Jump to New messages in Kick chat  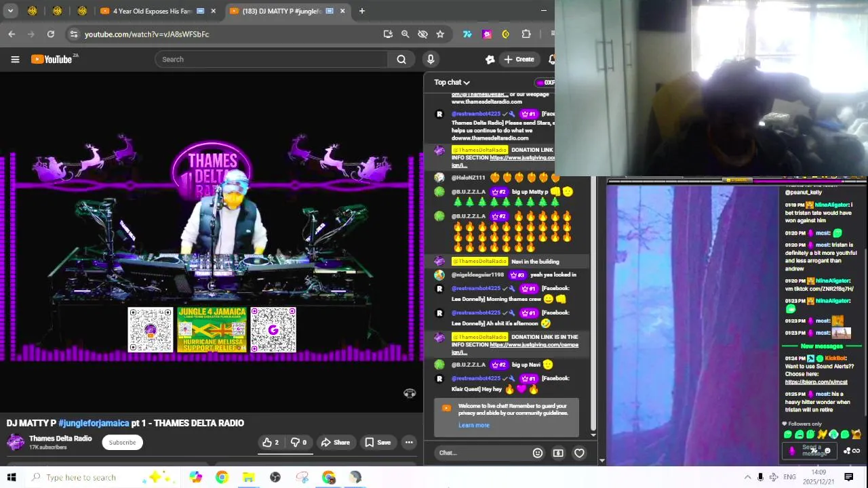coord(821,346)
